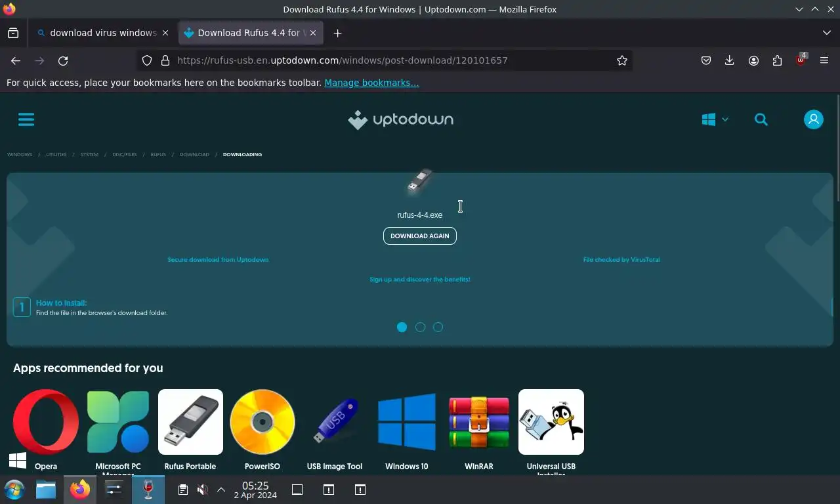Click the RUFUS breadcrumb
Viewport: 840px width, 504px height.
[x=158, y=155]
